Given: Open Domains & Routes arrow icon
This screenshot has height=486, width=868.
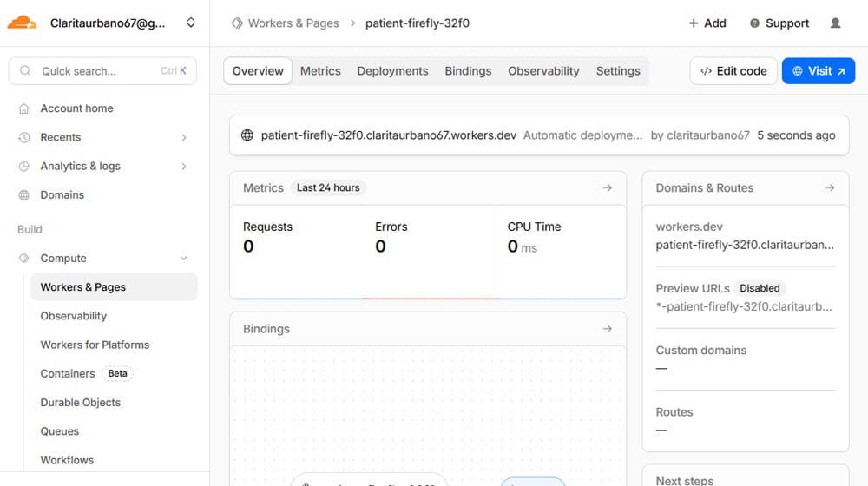Looking at the screenshot, I should tap(830, 187).
